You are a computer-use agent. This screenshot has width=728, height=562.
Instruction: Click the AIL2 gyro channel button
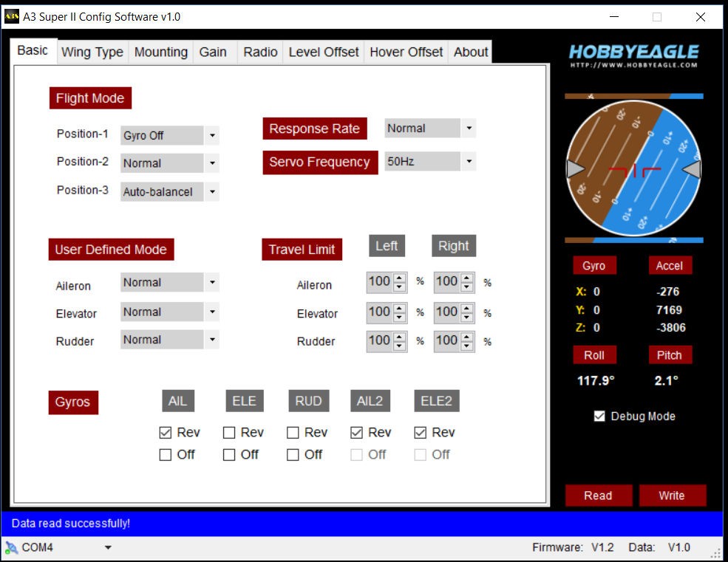[x=370, y=401]
